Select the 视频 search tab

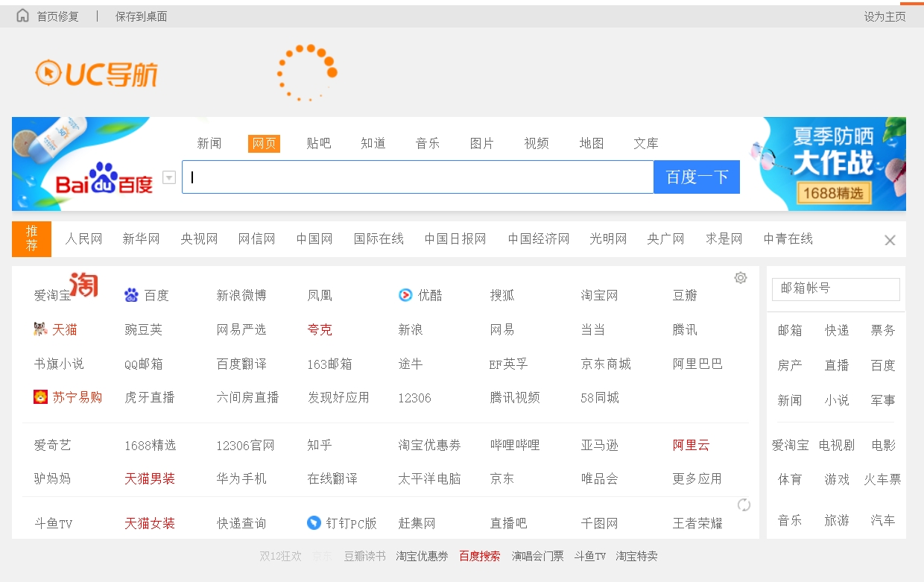[x=537, y=143]
